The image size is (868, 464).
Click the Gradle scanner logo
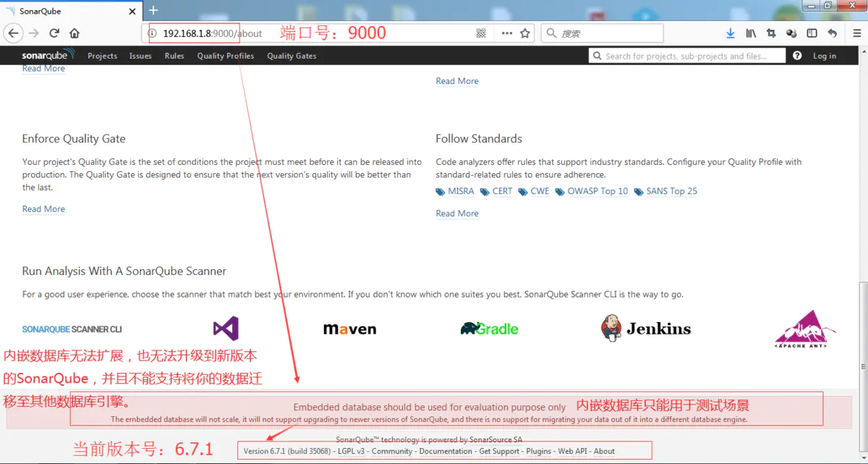(x=490, y=329)
